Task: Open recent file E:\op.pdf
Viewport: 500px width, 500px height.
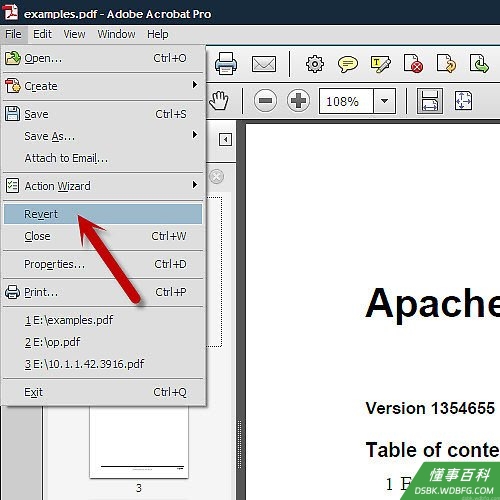Action: pyautogui.click(x=103, y=342)
